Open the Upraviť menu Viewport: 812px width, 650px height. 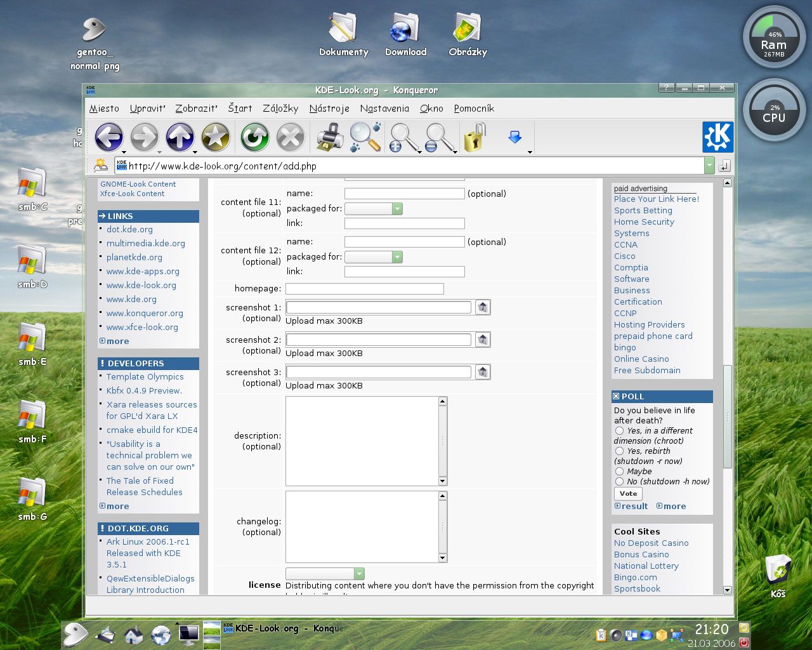coord(148,109)
